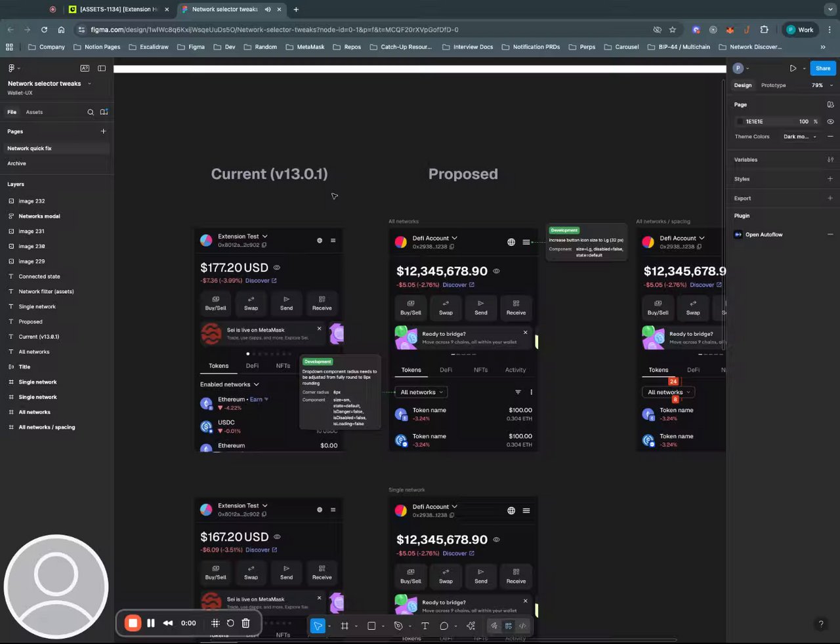Toggle the left sidebar panel icon

click(102, 68)
